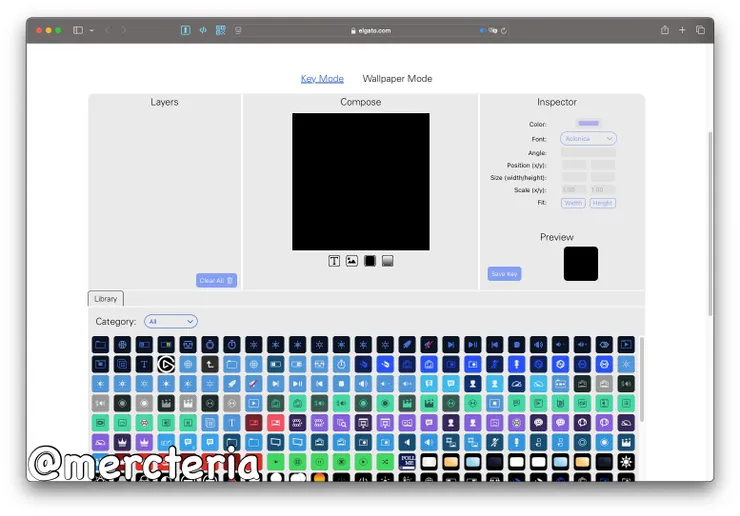Pick the light blue play/pause icon
Image resolution: width=740 pixels, height=516 pixels.
[297, 384]
